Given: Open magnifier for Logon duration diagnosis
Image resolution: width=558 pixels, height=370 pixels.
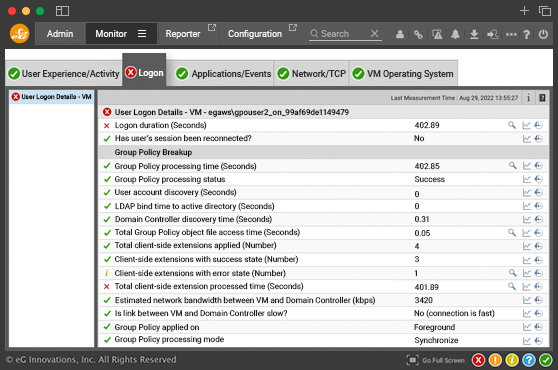Looking at the screenshot, I should (x=512, y=125).
